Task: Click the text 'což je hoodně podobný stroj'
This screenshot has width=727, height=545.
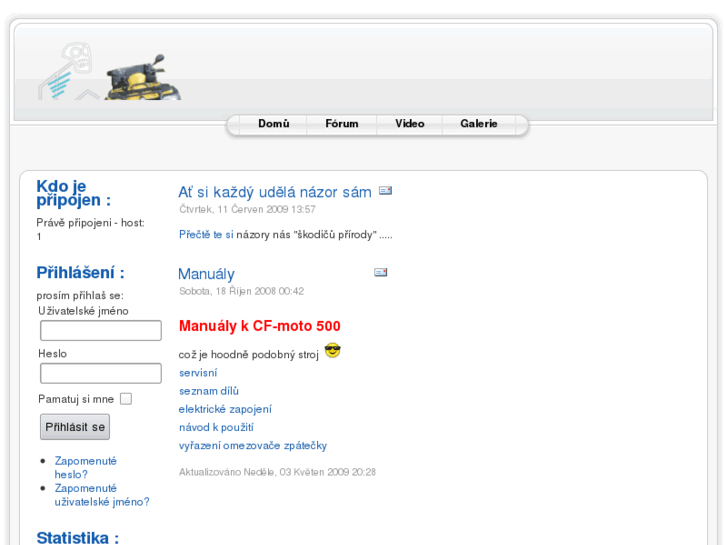Action: [249, 355]
